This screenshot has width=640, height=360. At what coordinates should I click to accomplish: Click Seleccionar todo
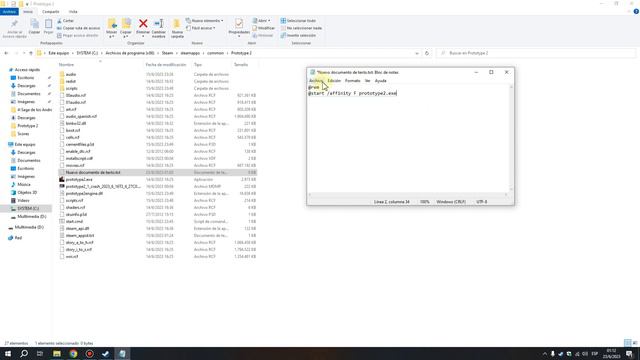[x=298, y=21]
